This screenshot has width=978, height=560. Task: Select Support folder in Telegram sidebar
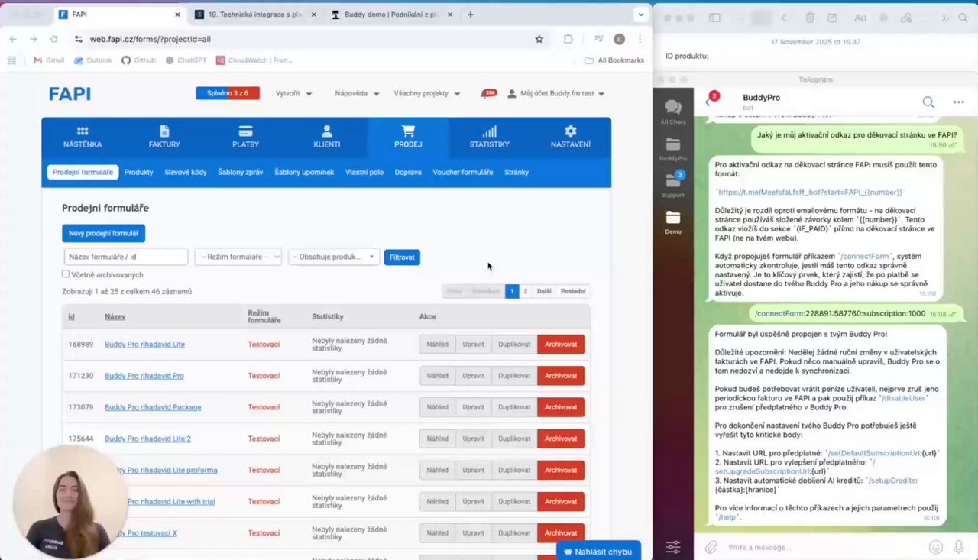[x=673, y=185]
